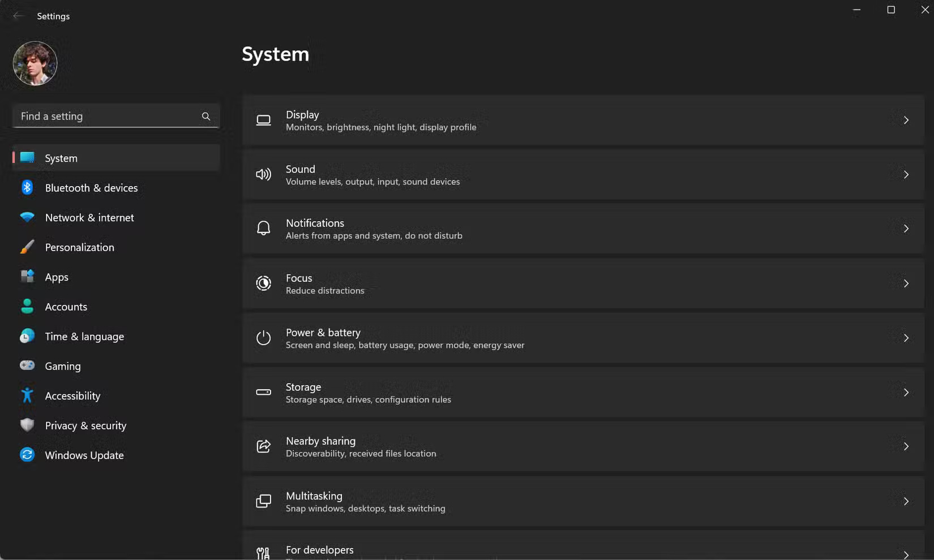Click the Apps icon in the sidebar
Screen dimensions: 934x560
(x=27, y=277)
